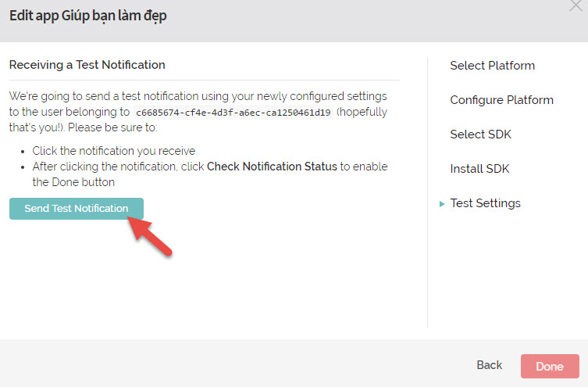Click the user ID code c6685674-cf4e…

(233, 113)
